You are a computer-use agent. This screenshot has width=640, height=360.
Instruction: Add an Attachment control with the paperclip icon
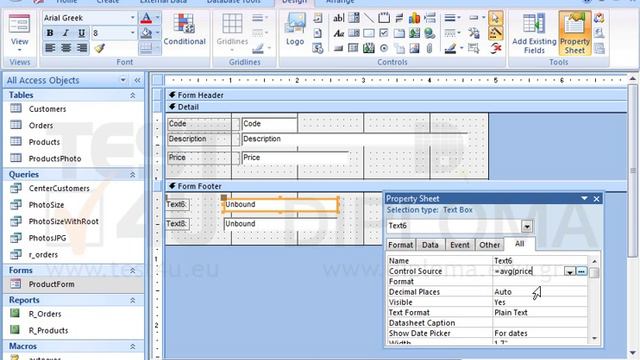click(429, 49)
